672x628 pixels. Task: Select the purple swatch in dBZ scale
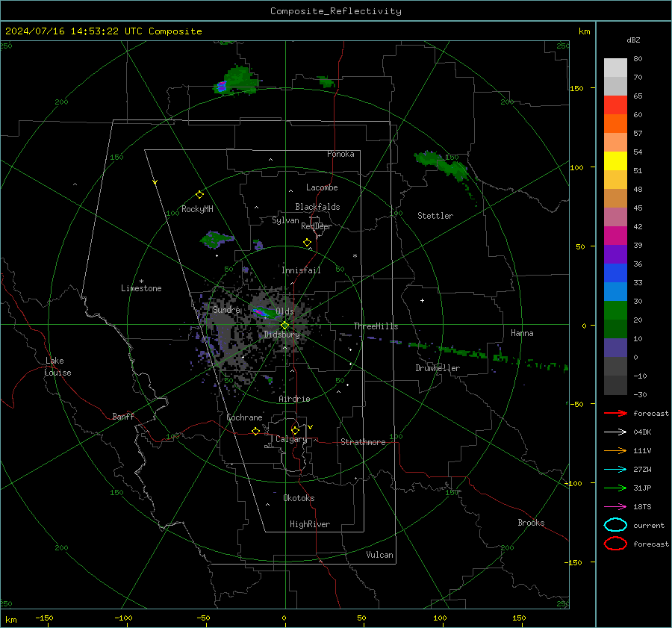click(615, 254)
